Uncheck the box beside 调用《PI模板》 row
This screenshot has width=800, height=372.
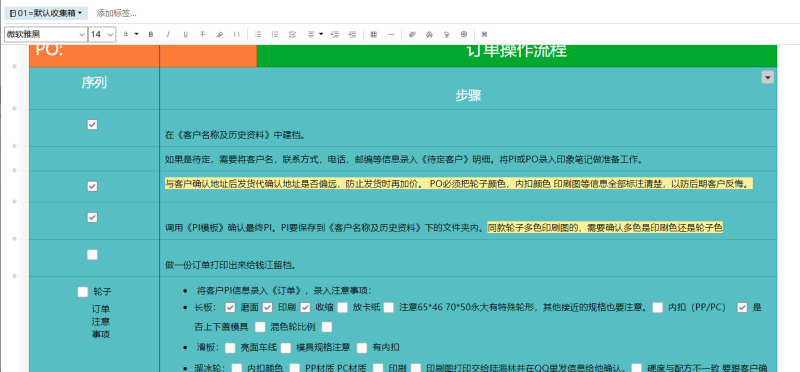tap(92, 217)
